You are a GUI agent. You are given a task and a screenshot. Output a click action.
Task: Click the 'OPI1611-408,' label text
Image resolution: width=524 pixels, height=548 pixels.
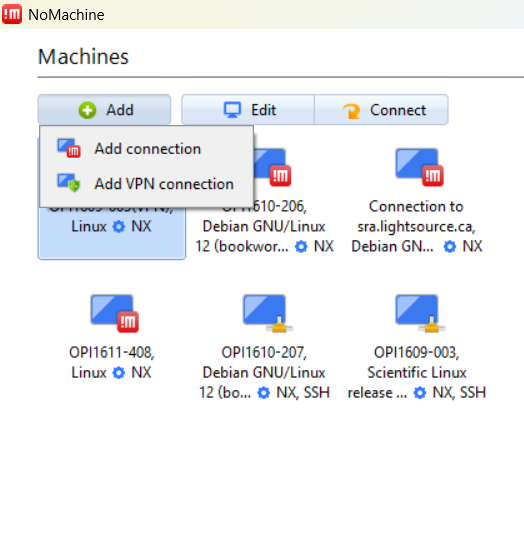(112, 352)
